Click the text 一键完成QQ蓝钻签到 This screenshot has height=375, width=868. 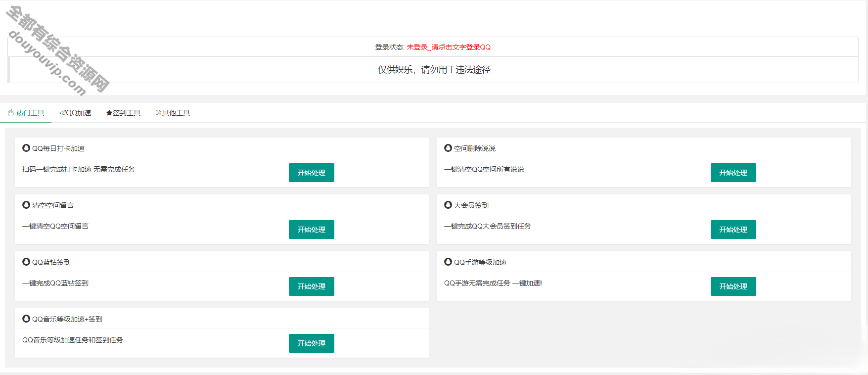click(x=55, y=283)
